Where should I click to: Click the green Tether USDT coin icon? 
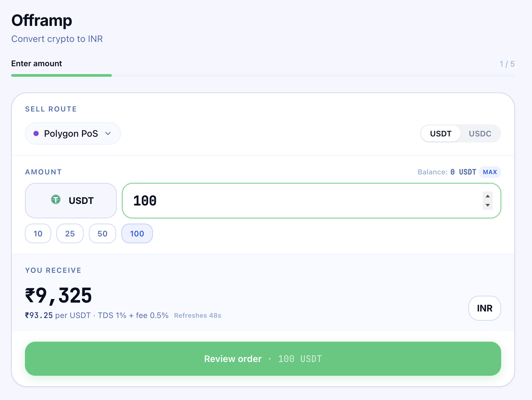click(56, 199)
